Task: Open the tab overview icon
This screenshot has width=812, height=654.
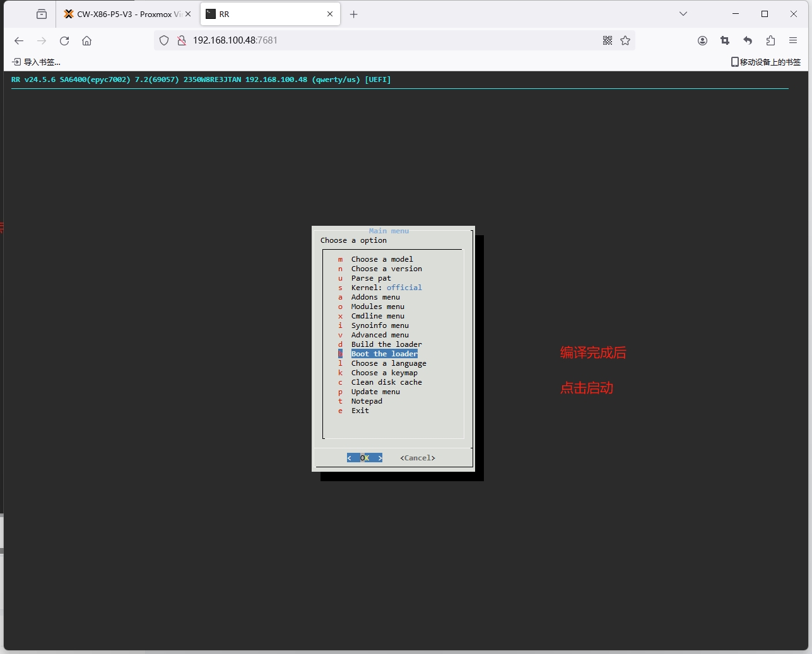Action: click(x=42, y=14)
